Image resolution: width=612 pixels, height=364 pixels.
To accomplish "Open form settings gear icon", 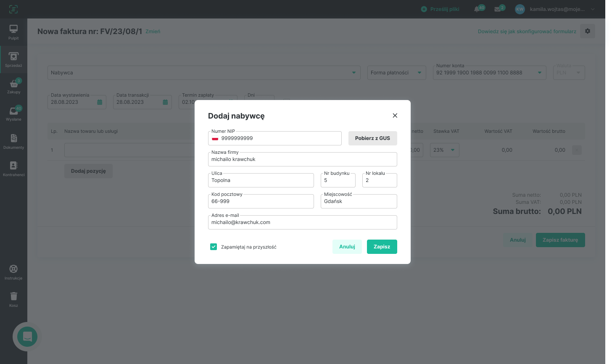I will tap(587, 31).
